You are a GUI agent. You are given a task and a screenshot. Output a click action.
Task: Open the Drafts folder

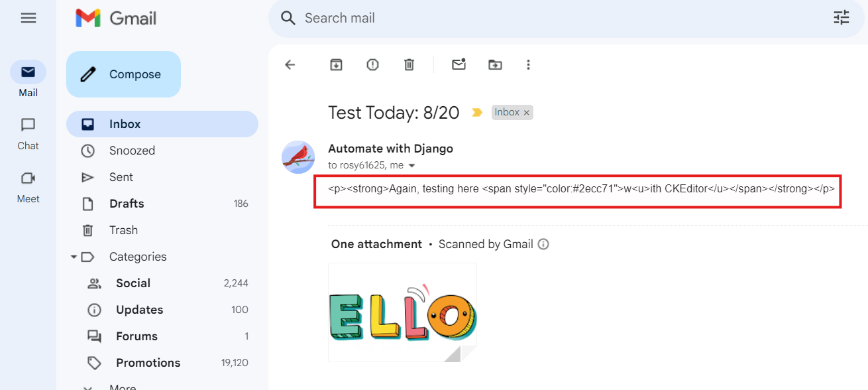[162, 204]
